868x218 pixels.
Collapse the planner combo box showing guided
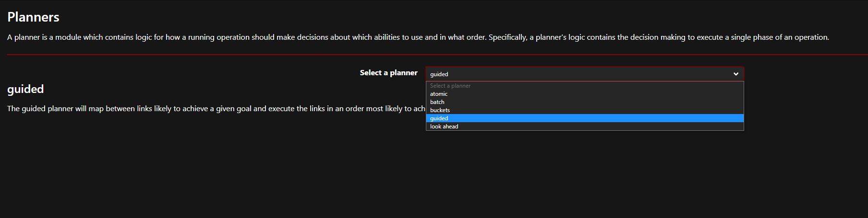(x=585, y=74)
